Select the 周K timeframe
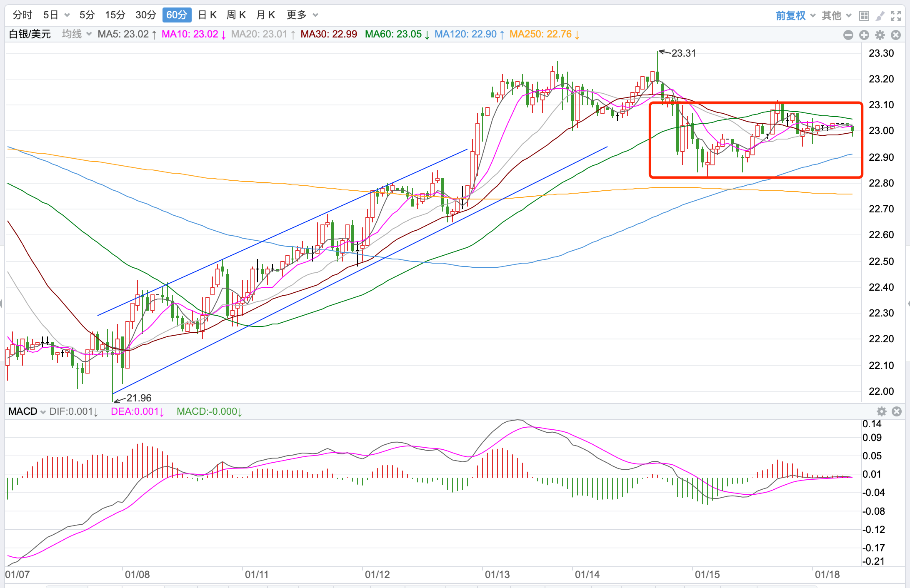 (236, 15)
